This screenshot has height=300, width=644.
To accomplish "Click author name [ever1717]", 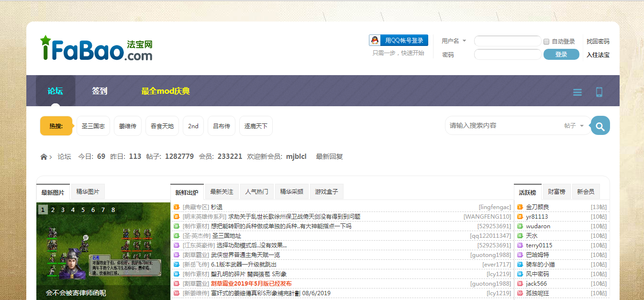I will (497, 265).
